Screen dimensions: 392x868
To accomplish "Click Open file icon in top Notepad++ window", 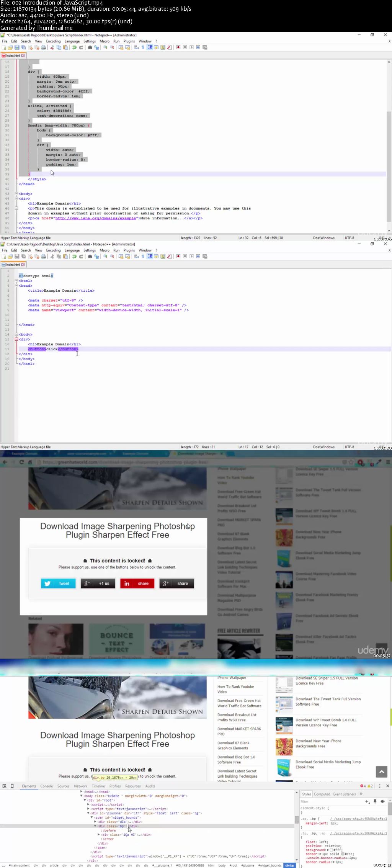I will coord(10,47).
